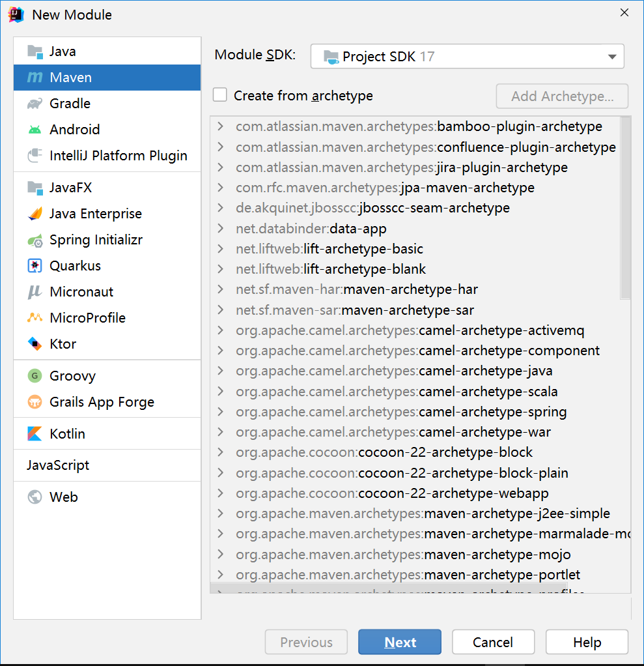The height and width of the screenshot is (666, 644).
Task: Select maven-archetype-portlet row
Action: (415, 575)
